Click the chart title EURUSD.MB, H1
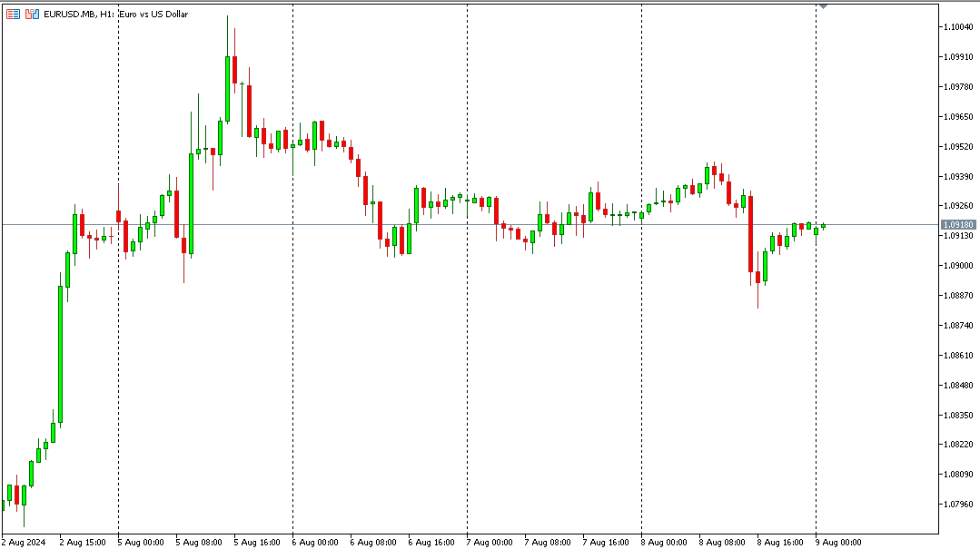The width and height of the screenshot is (980, 549). [80, 14]
